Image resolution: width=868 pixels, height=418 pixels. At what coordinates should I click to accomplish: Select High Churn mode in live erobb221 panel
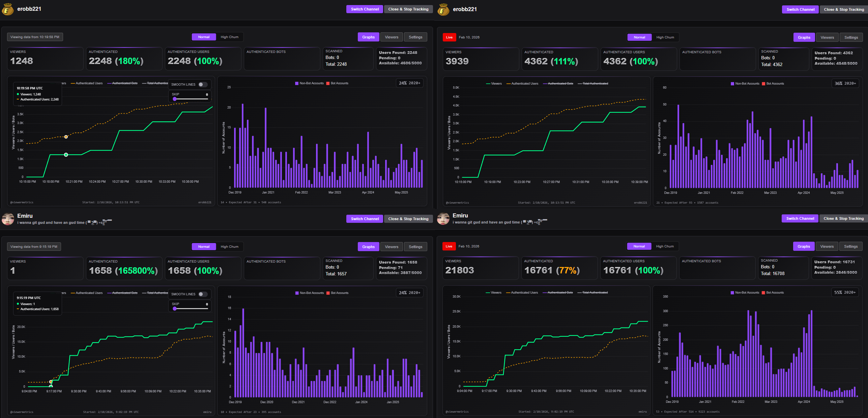[x=665, y=37]
